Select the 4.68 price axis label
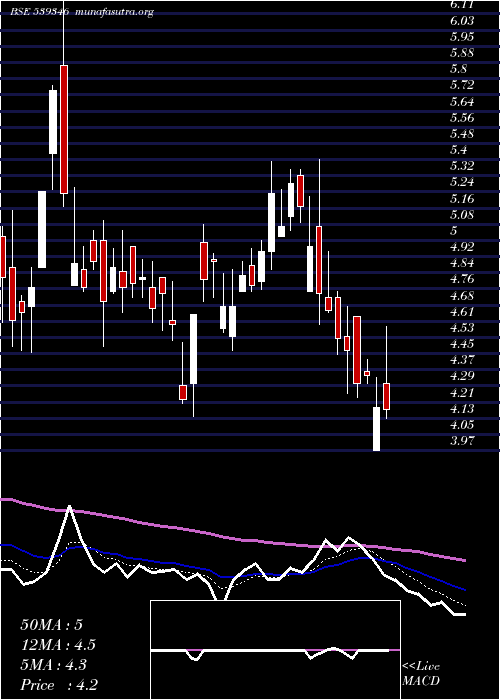The image size is (500, 700). pos(462,296)
